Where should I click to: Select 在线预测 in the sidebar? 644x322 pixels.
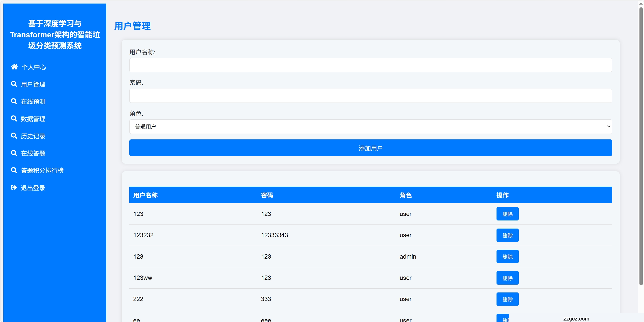click(x=33, y=102)
